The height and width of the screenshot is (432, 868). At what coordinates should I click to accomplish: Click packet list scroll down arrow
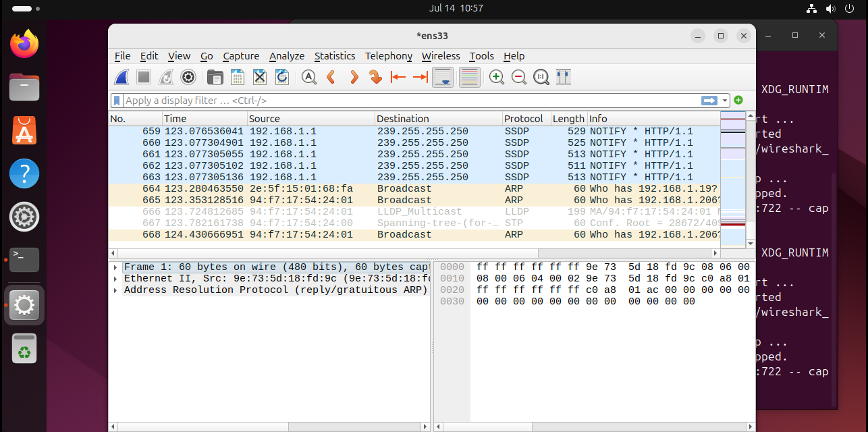pos(750,243)
